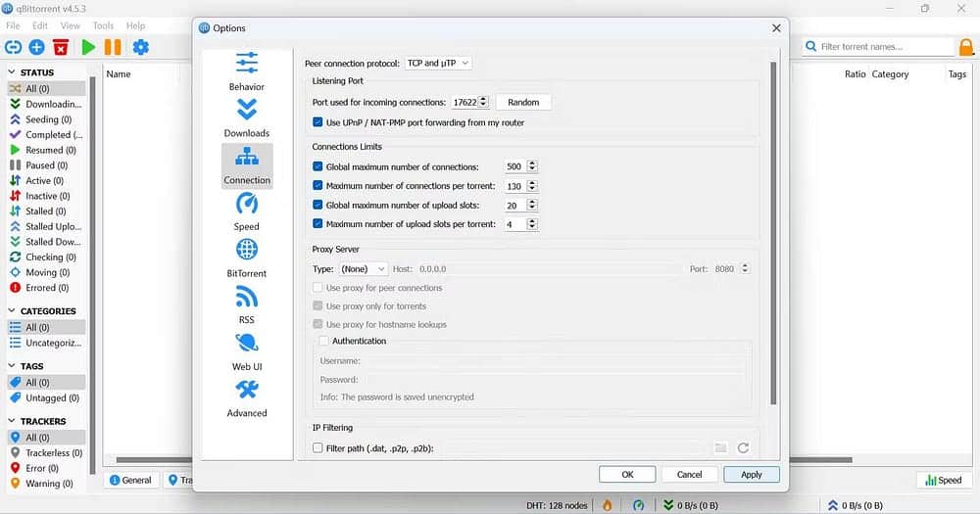Screen dimensions: 980x514
Task: Open Downloads options page
Action: 246,118
